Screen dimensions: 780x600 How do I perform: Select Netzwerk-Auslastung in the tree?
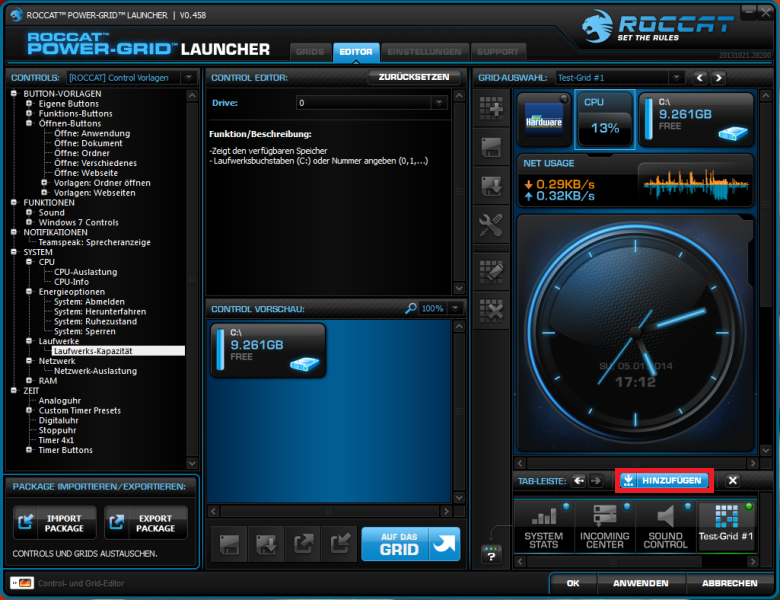95,371
